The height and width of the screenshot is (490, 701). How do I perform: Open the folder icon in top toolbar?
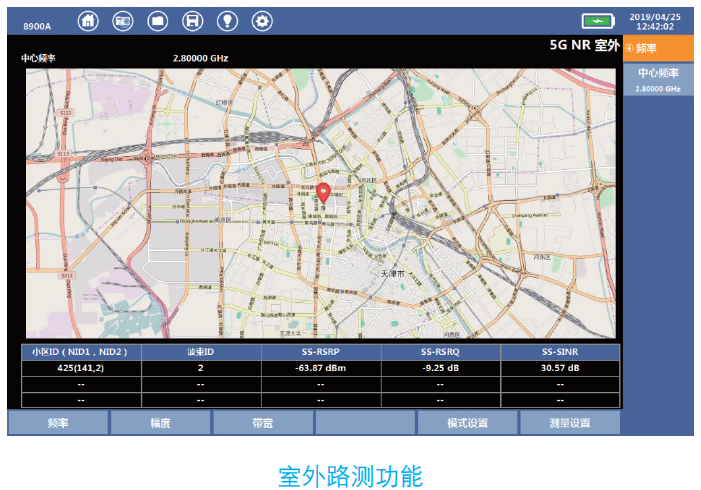click(x=158, y=21)
